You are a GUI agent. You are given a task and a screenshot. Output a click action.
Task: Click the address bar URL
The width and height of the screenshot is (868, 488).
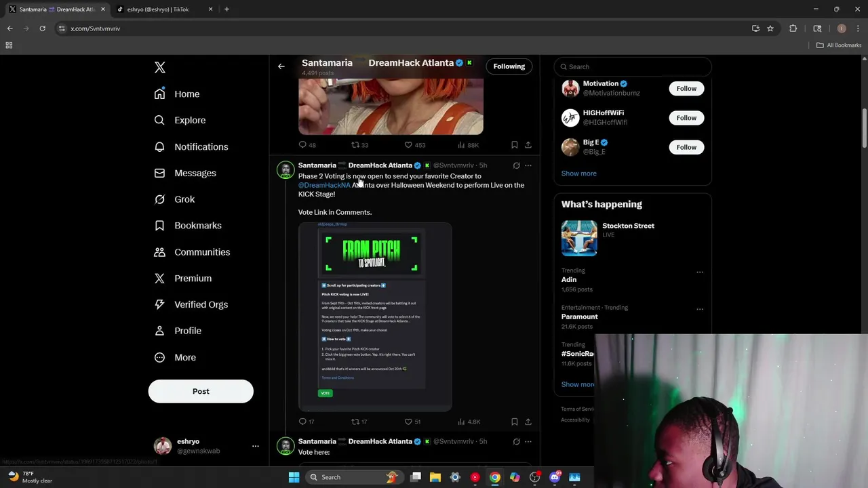tap(96, 28)
